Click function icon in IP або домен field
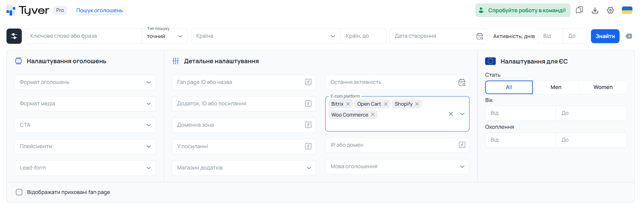The width and height of the screenshot is (644, 212). [462, 145]
